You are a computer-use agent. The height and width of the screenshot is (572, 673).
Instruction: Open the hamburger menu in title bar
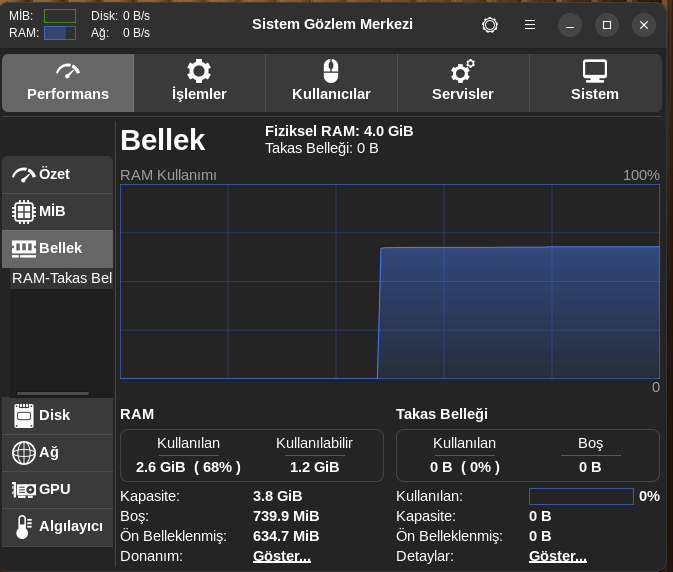pyautogui.click(x=529, y=25)
